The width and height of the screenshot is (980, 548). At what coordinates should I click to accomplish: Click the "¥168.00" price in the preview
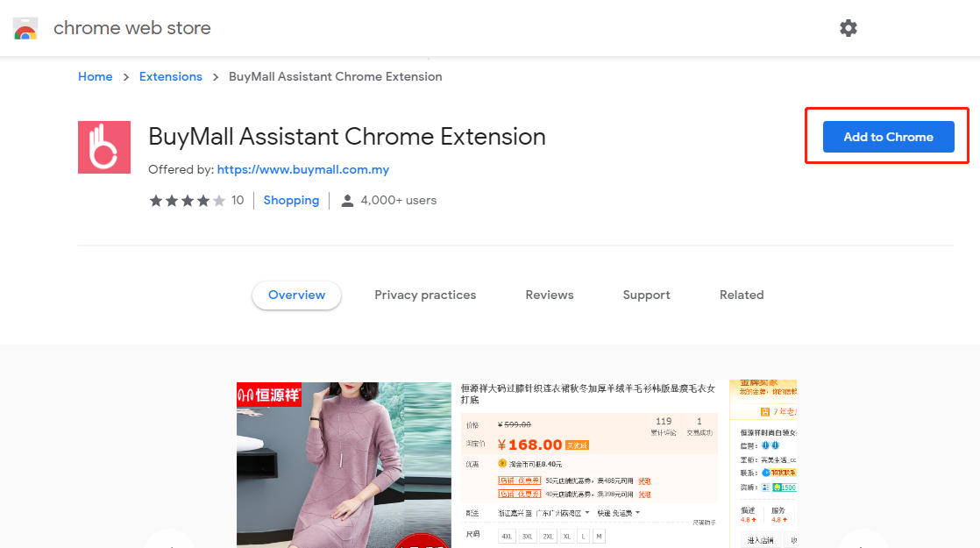click(530, 445)
